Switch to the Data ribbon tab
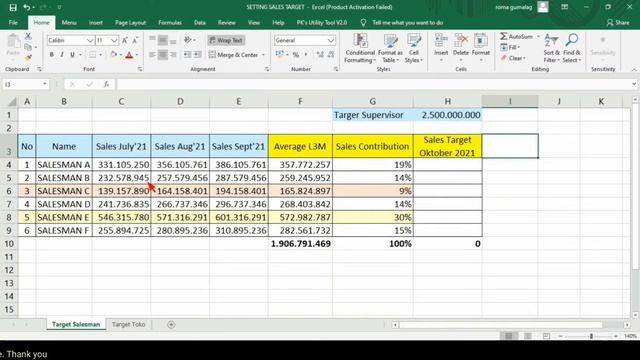Viewport: 640px width, 360px height. coord(200,22)
